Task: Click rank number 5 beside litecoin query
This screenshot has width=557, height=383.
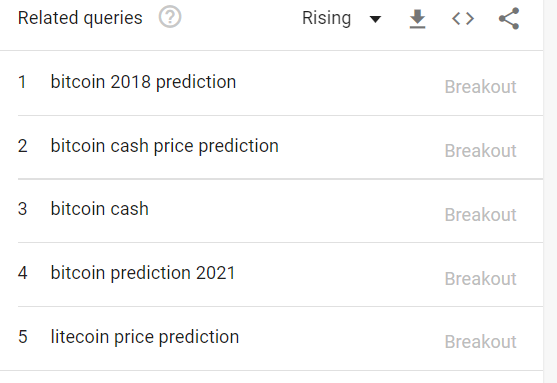Action: 23,337
